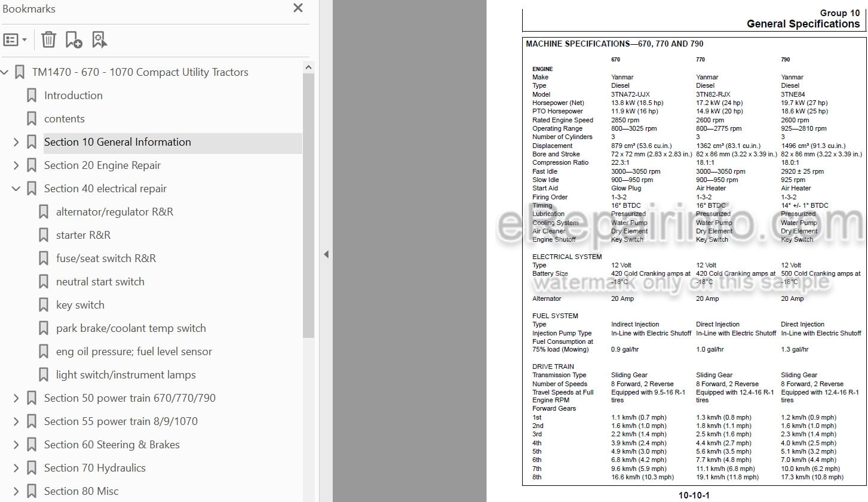Expand Section 60 Steering & Brakes
This screenshot has width=868, height=502.
[16, 445]
